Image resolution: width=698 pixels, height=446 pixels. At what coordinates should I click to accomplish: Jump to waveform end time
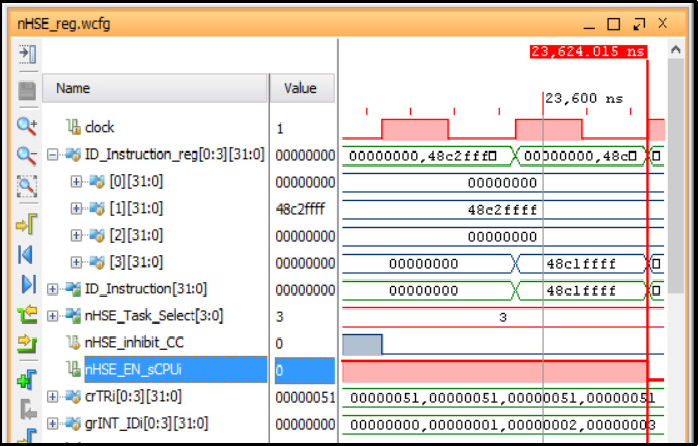(x=26, y=284)
